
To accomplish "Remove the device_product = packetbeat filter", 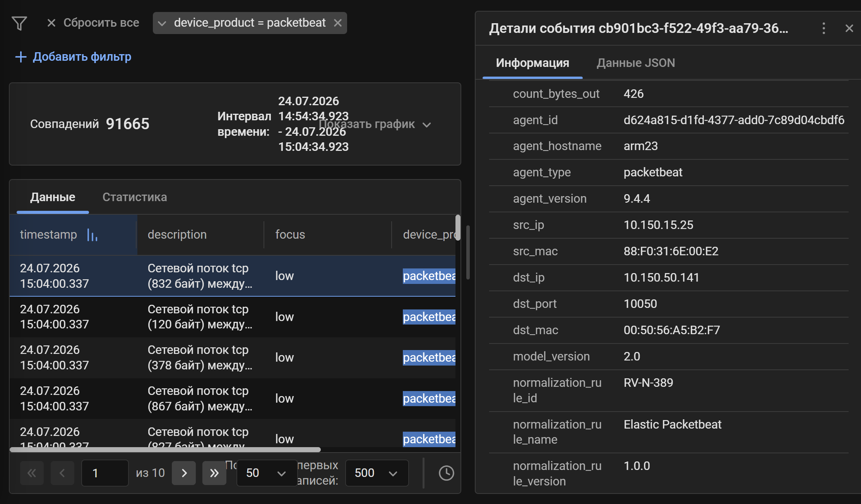I will (x=338, y=23).
